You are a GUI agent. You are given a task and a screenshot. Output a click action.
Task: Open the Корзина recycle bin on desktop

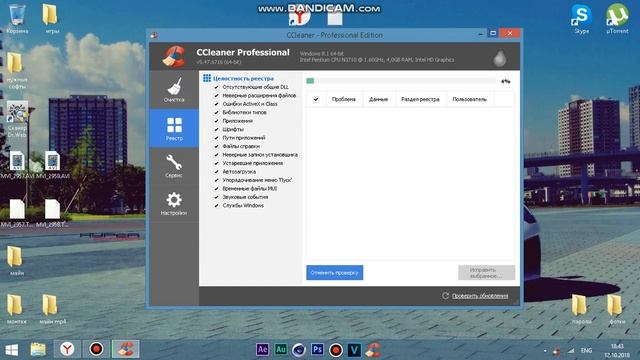click(17, 19)
